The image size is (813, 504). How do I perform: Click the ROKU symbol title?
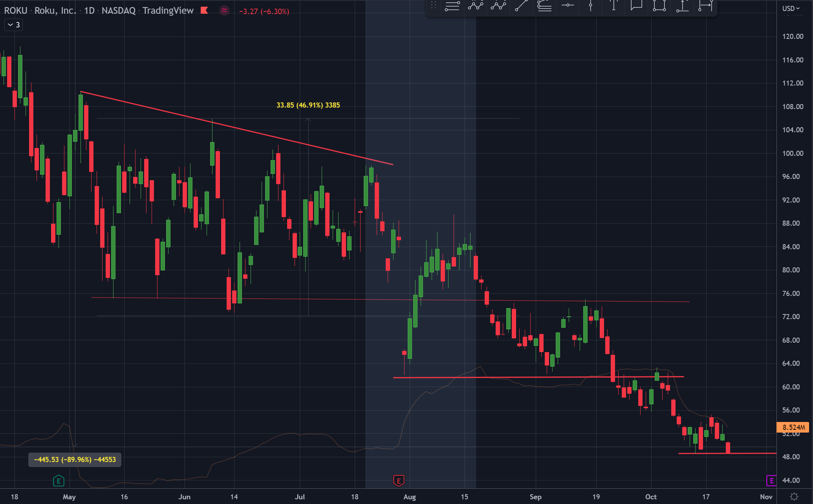(x=16, y=11)
